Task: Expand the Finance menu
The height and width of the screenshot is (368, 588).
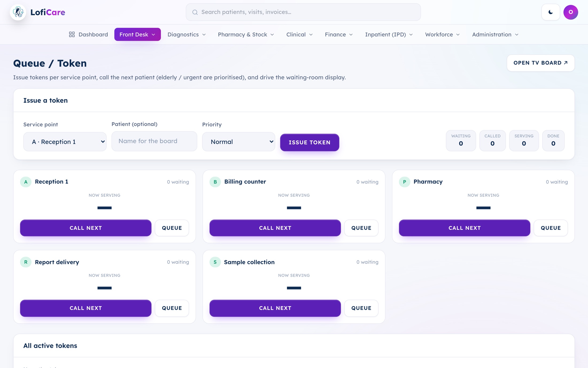Action: [x=339, y=35]
